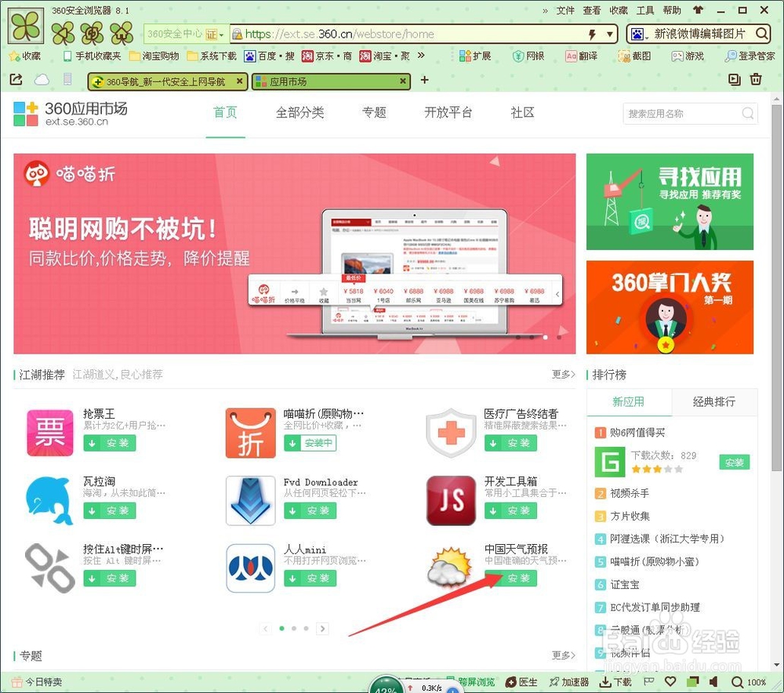Screen dimensions: 784x693
Task: Open the 查看 menu
Action: [592, 10]
